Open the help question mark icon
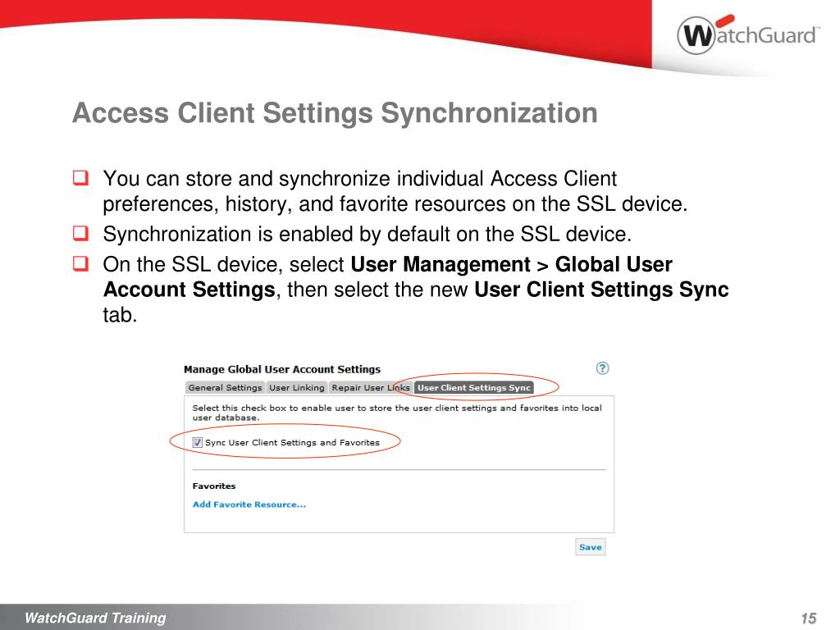Viewport: 840px width, 630px height. pyautogui.click(x=602, y=368)
